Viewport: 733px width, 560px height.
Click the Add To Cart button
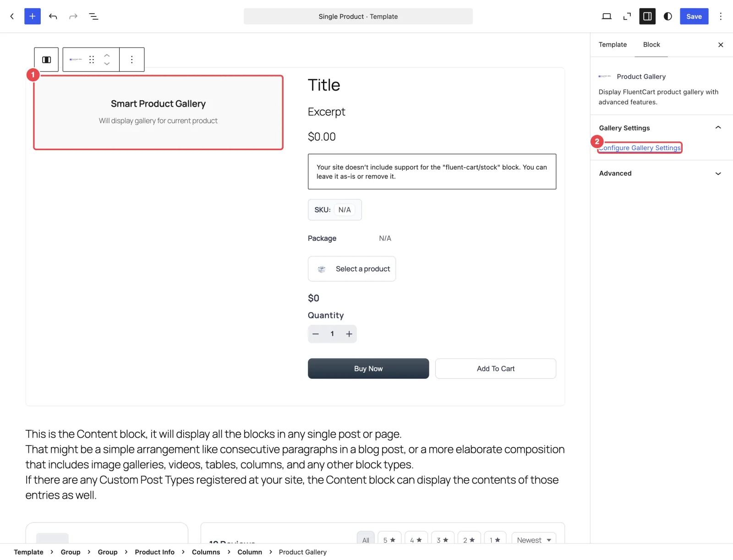click(x=496, y=369)
